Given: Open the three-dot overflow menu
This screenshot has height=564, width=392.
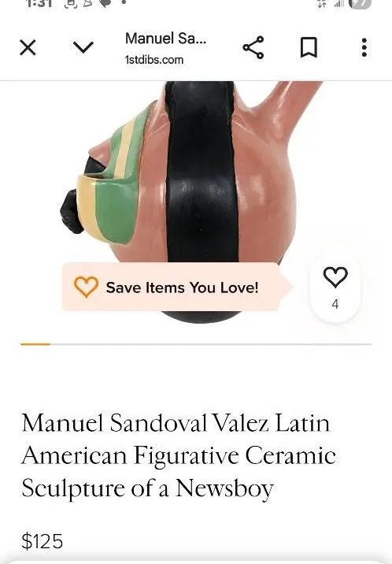Looking at the screenshot, I should [364, 47].
